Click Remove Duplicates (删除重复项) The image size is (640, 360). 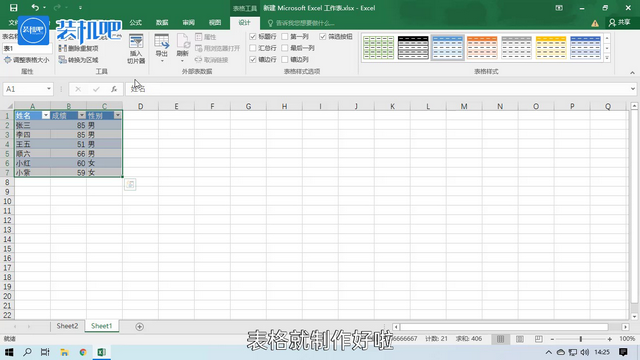[78, 48]
